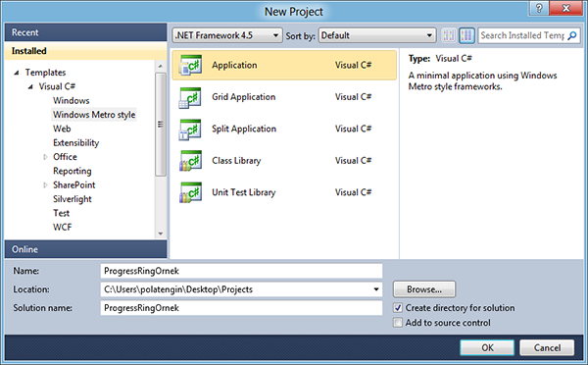Collapse the Visual C# tree node
The width and height of the screenshot is (588, 365).
click(x=30, y=87)
